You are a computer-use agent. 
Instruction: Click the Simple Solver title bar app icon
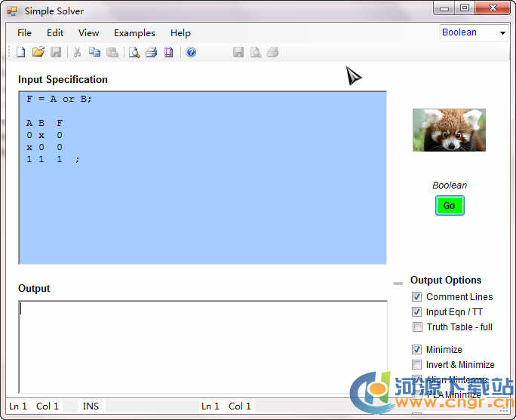coord(12,11)
